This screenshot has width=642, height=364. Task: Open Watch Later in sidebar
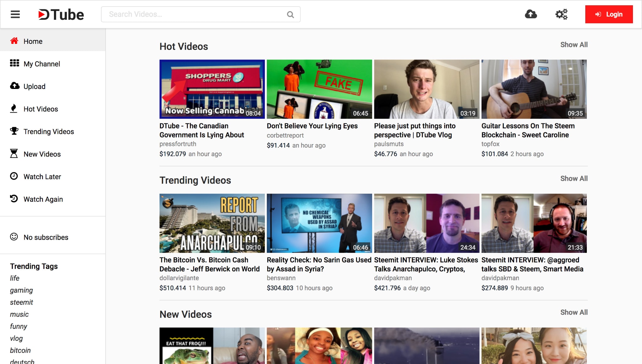click(x=53, y=176)
